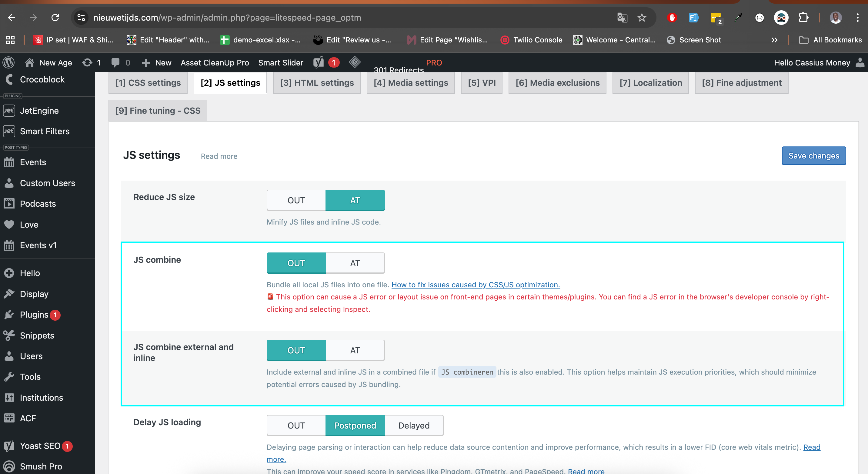Select Delayed for Delay JS loading
The image size is (868, 474).
click(x=413, y=426)
